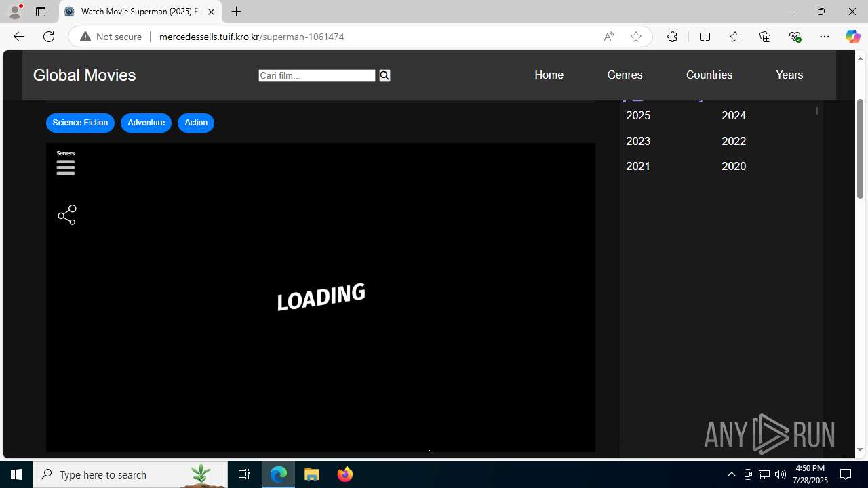
Task: Open Tab actions menu icon
Action: (41, 12)
